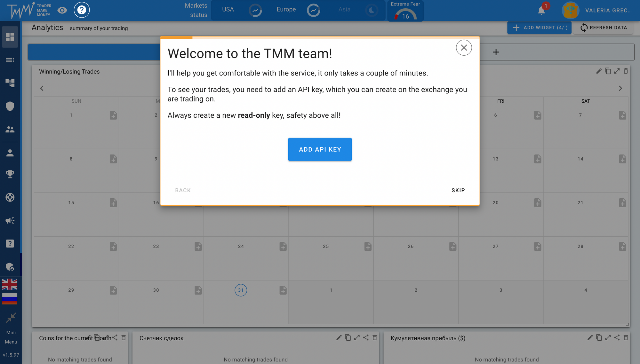Image resolution: width=640 pixels, height=364 pixels.
Task: Add note on day 6 Friday
Action: pos(538,115)
